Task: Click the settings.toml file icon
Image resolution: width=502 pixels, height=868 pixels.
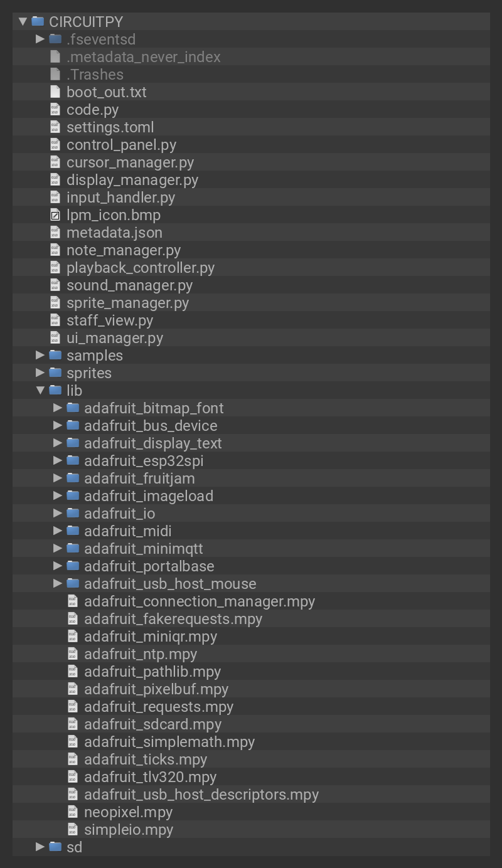Action: tap(55, 127)
